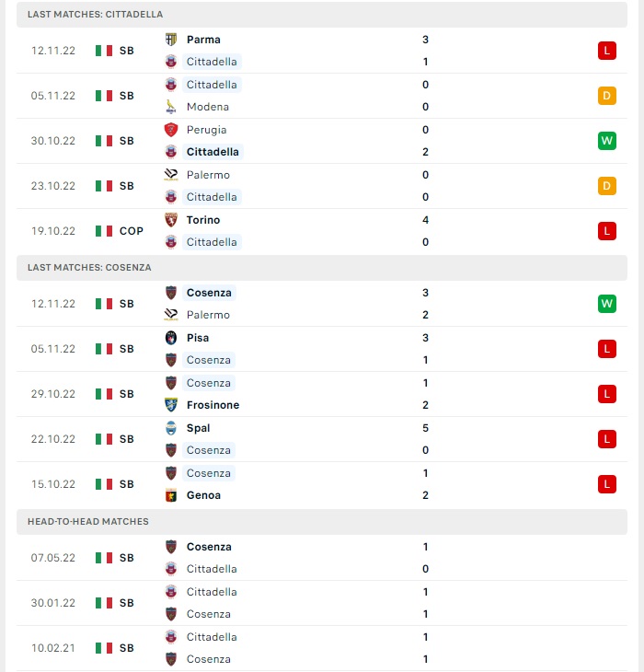Screen dimensions: 644x672
Task: Click the Genoa crest icon
Action: [171, 495]
